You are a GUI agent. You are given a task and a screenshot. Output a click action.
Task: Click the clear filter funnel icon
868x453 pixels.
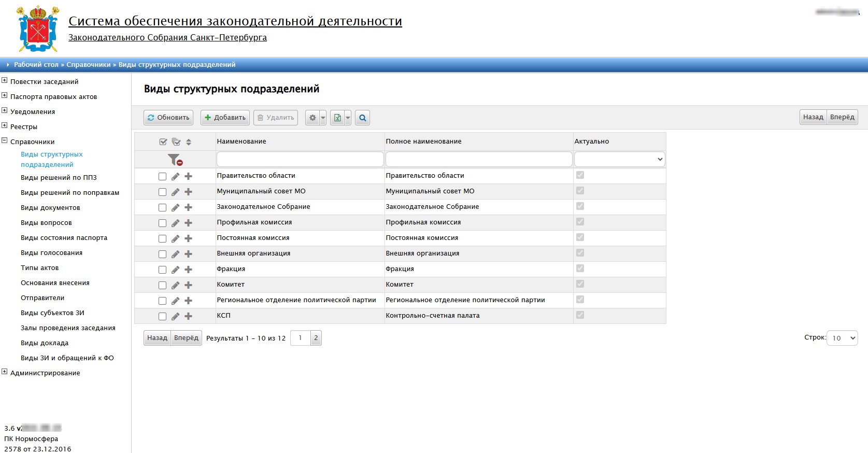(175, 160)
